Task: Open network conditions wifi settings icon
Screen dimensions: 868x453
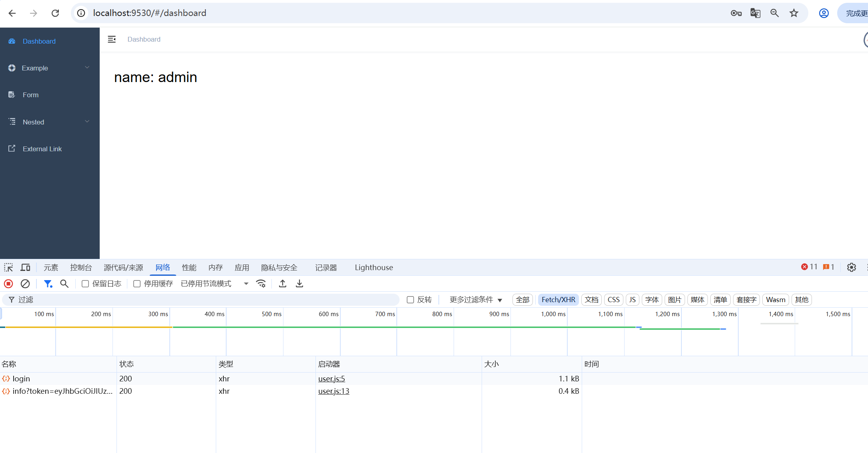Action: (261, 284)
